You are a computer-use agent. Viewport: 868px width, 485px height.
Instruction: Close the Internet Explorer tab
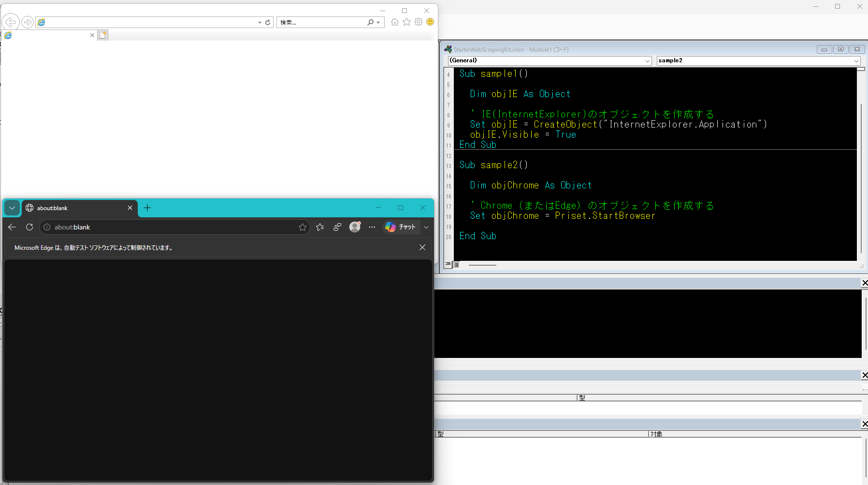[92, 35]
